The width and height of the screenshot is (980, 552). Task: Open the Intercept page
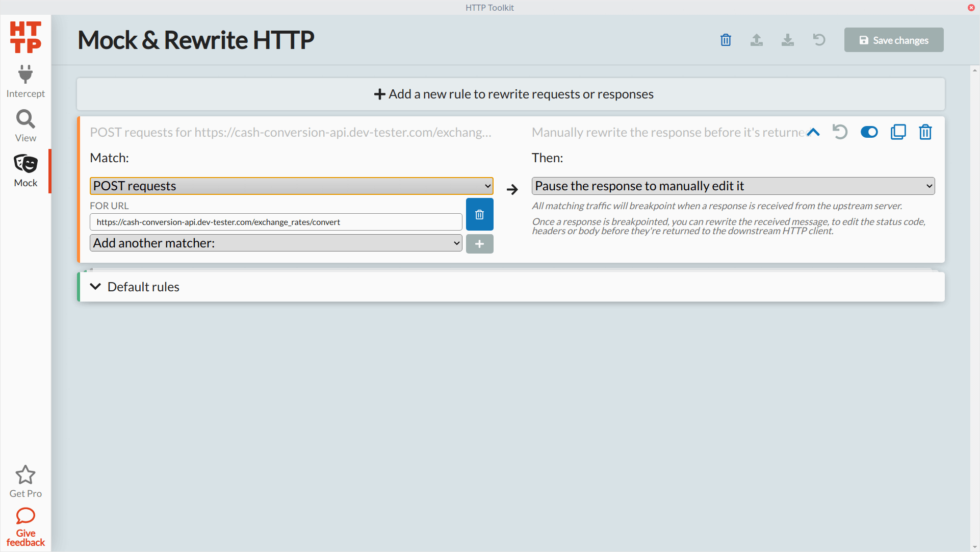click(x=25, y=82)
